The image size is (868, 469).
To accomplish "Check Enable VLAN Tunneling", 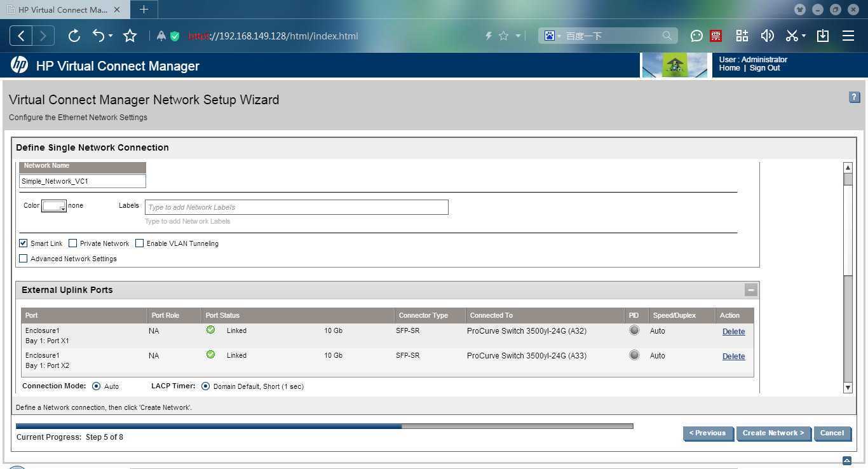I will 140,243.
